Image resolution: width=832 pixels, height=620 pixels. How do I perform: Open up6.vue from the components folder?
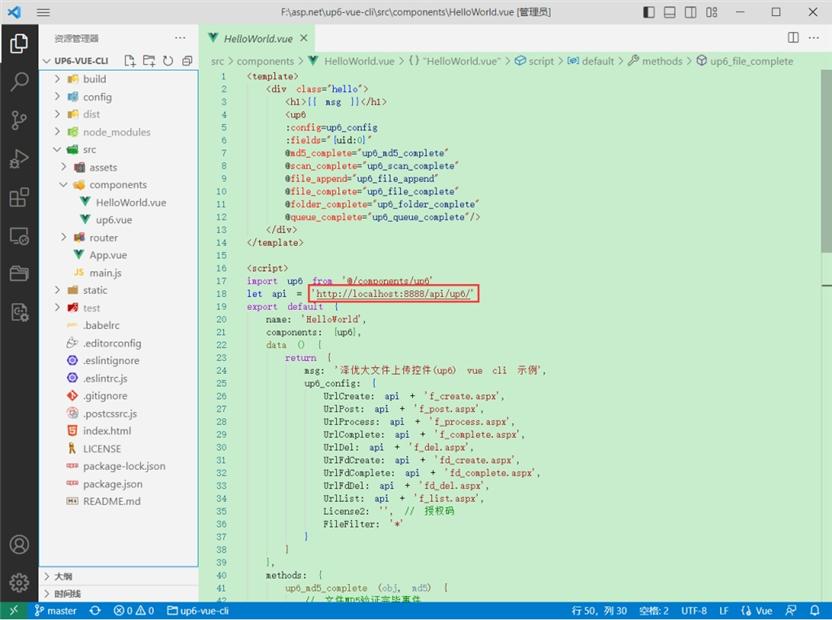click(x=113, y=219)
